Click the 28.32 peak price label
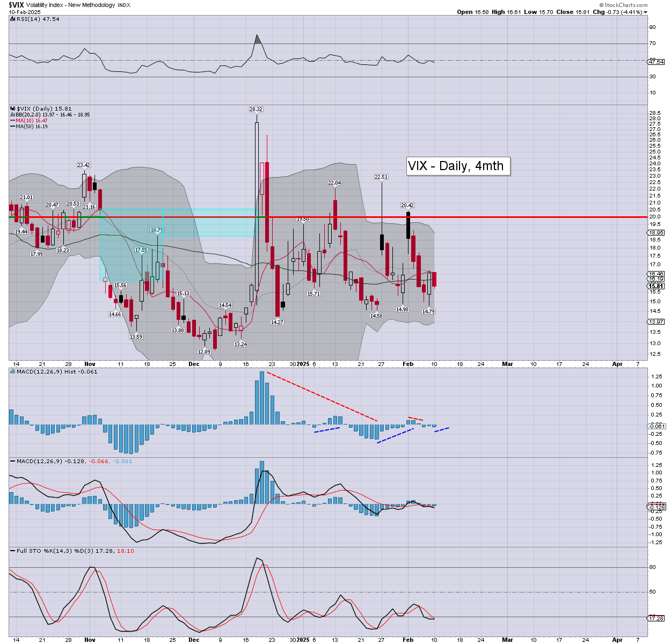Image resolution: width=671 pixels, height=644 pixels. tap(256, 109)
